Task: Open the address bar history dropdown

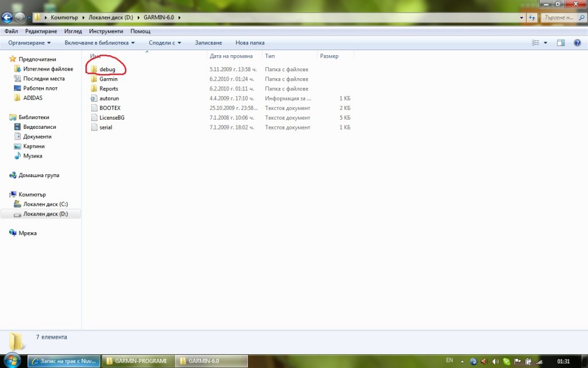Action: click(x=521, y=18)
